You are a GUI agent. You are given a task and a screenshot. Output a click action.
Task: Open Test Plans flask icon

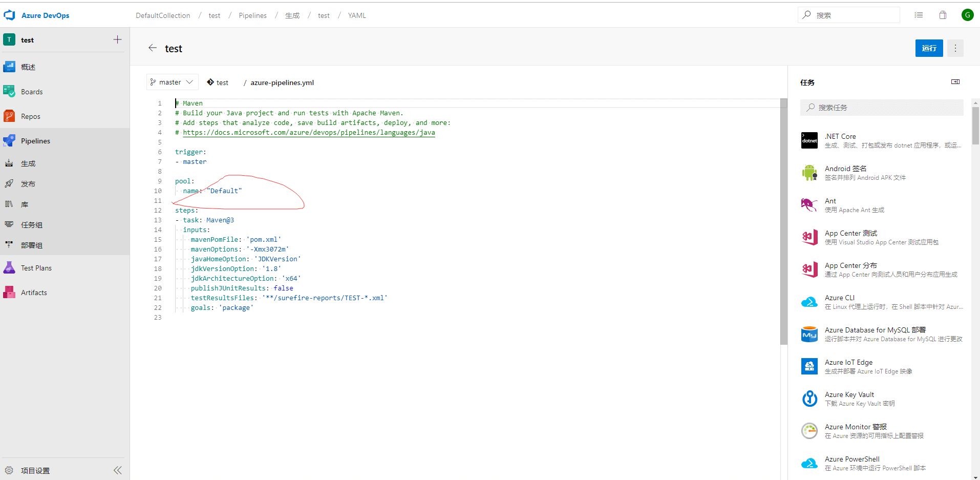point(9,268)
